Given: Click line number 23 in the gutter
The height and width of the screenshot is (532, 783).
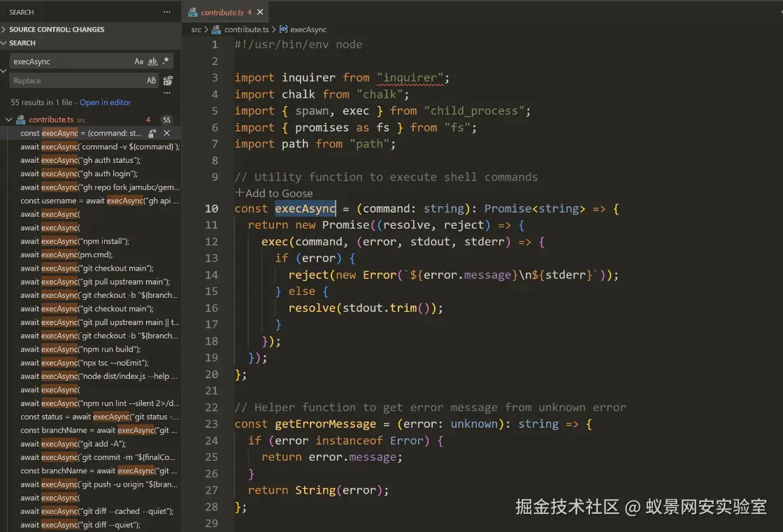Looking at the screenshot, I should [x=212, y=424].
